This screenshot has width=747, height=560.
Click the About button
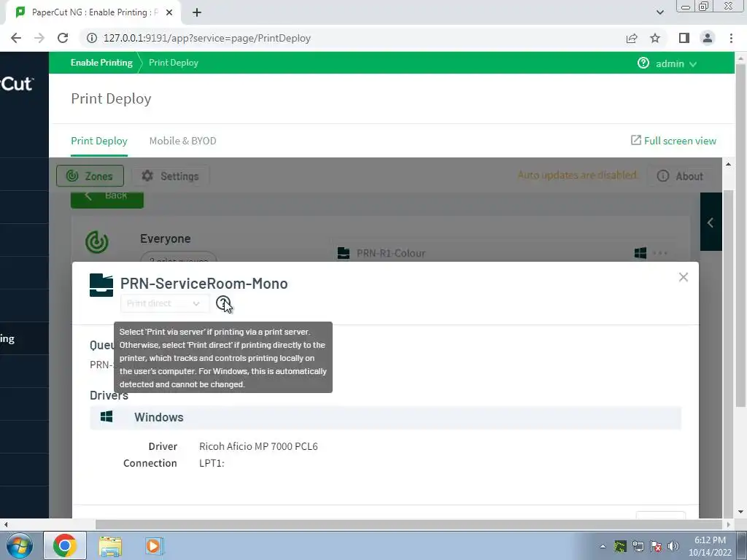680,176
